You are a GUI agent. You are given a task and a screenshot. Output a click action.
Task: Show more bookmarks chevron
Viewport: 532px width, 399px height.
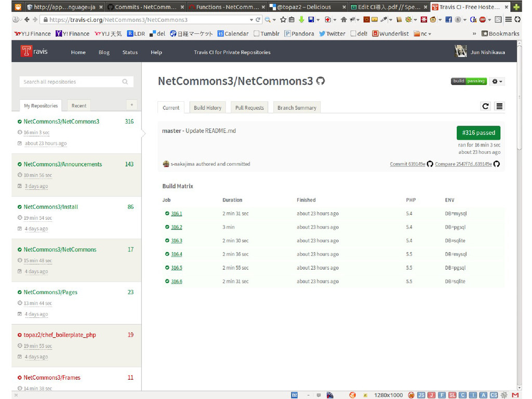[x=474, y=34]
